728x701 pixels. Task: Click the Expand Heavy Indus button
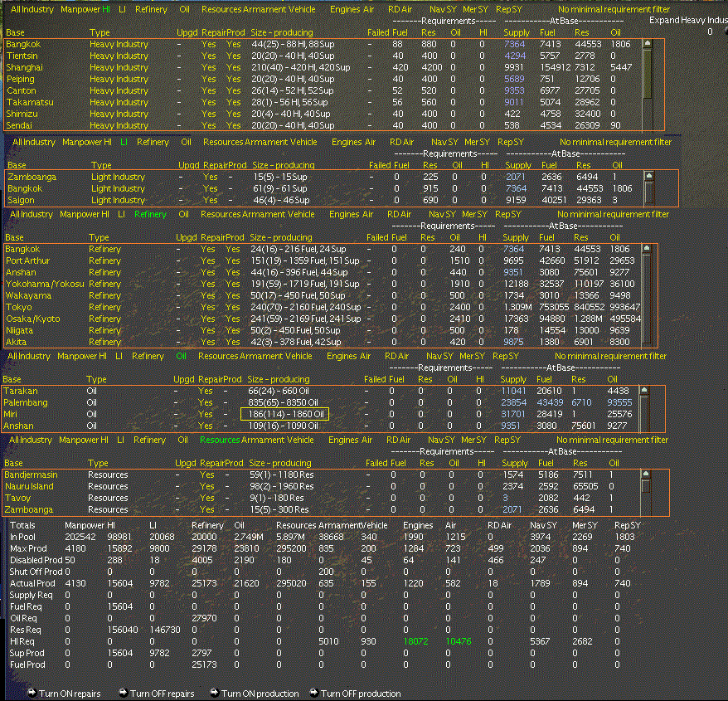click(x=688, y=20)
